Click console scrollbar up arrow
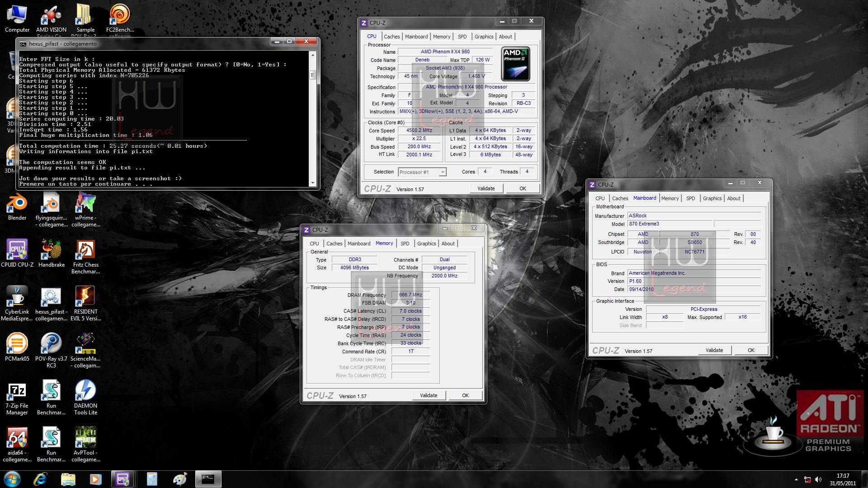Viewport: 868px width, 488px height. point(312,55)
